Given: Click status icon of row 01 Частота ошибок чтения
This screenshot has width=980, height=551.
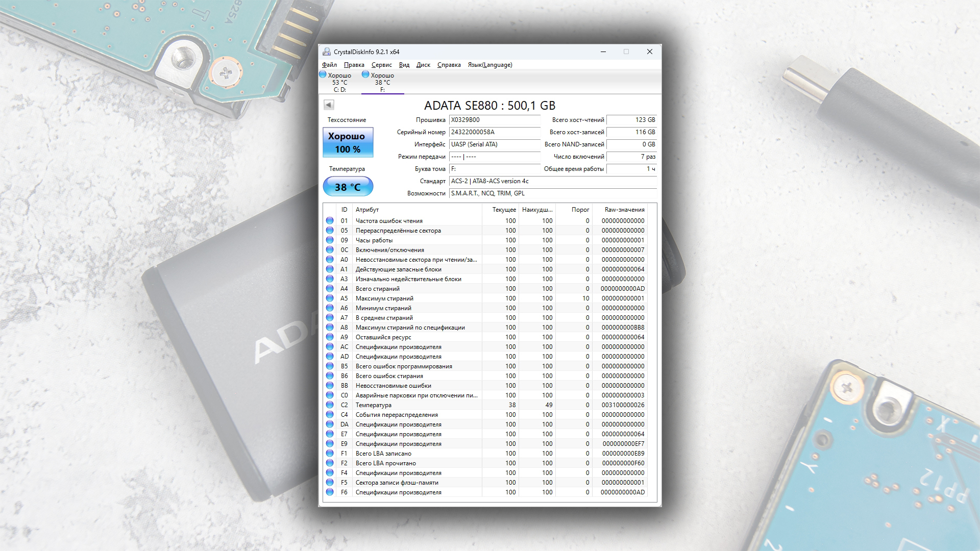Looking at the screenshot, I should pos(330,221).
